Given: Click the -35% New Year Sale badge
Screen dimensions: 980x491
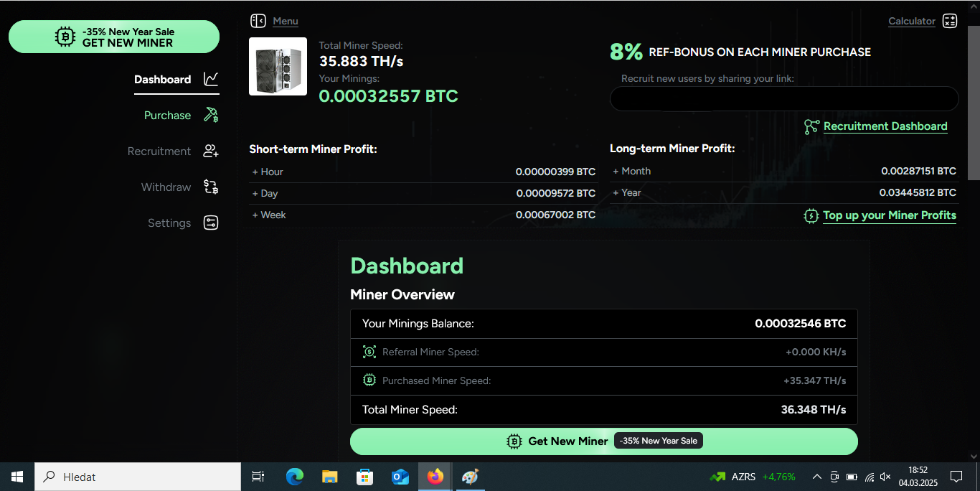Looking at the screenshot, I should pyautogui.click(x=659, y=441).
